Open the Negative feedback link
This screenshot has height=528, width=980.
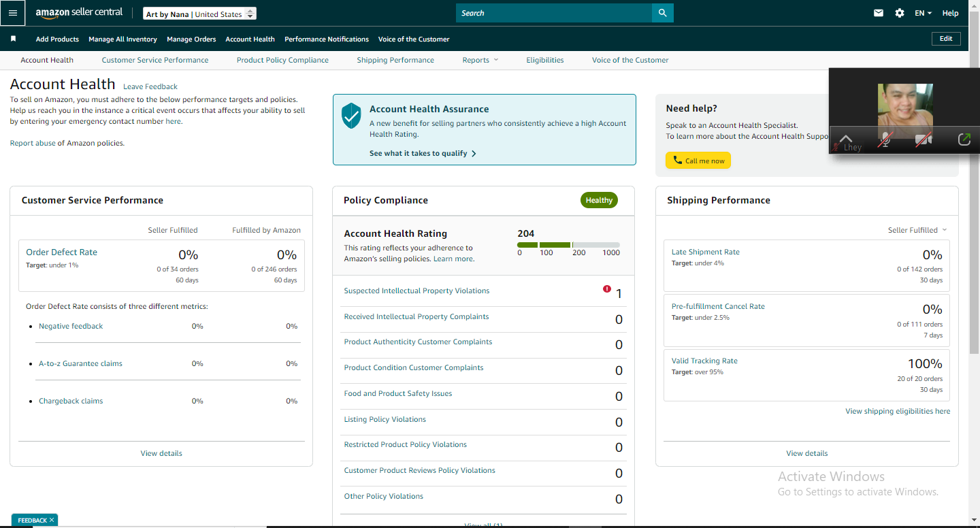click(71, 326)
